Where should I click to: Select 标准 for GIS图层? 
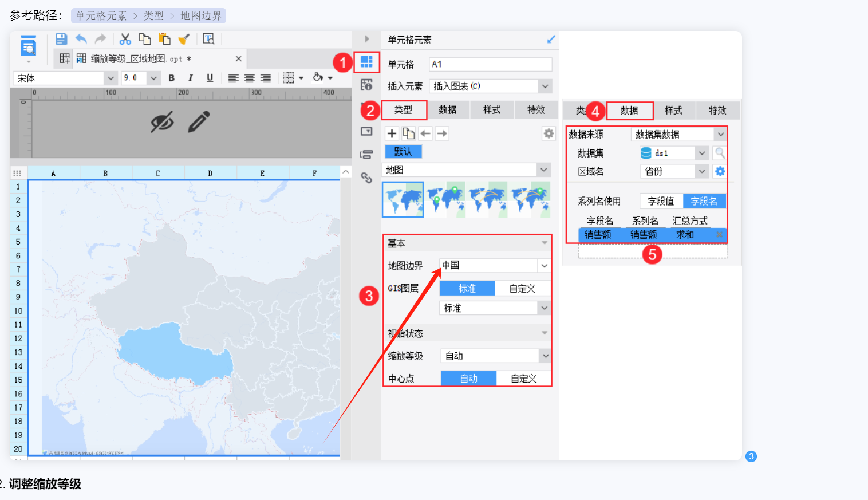(x=467, y=289)
